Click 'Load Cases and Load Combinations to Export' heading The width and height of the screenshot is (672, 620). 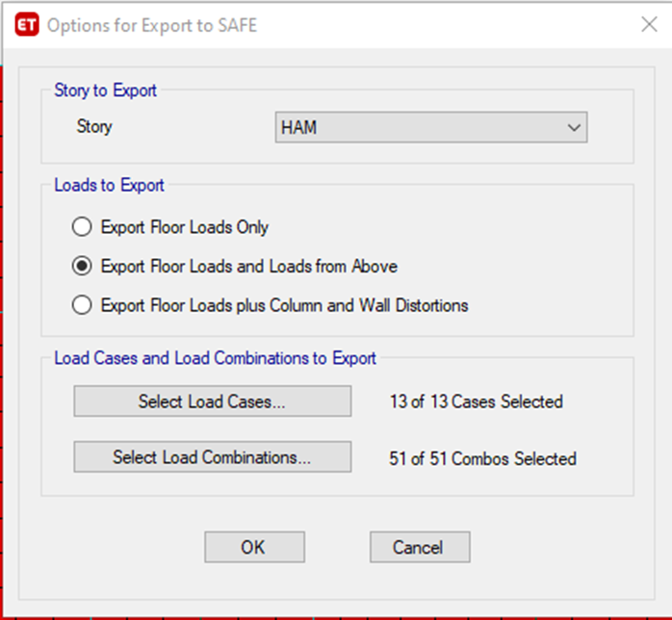216,358
